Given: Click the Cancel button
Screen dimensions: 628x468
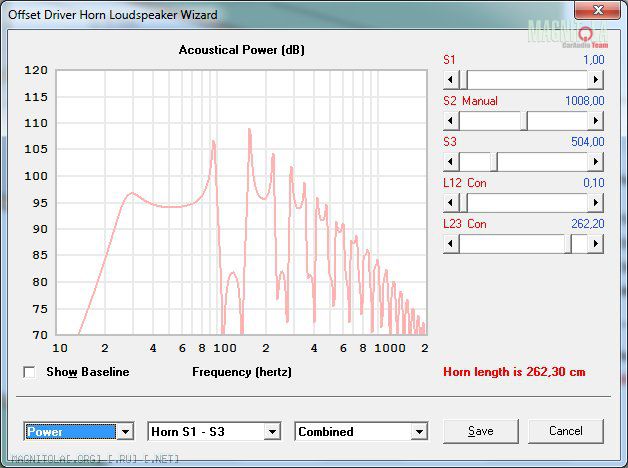Looking at the screenshot, I should 566,431.
